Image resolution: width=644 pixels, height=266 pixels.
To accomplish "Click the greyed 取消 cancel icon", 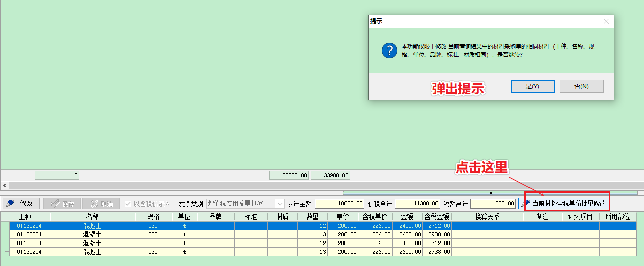I will (x=93, y=203).
